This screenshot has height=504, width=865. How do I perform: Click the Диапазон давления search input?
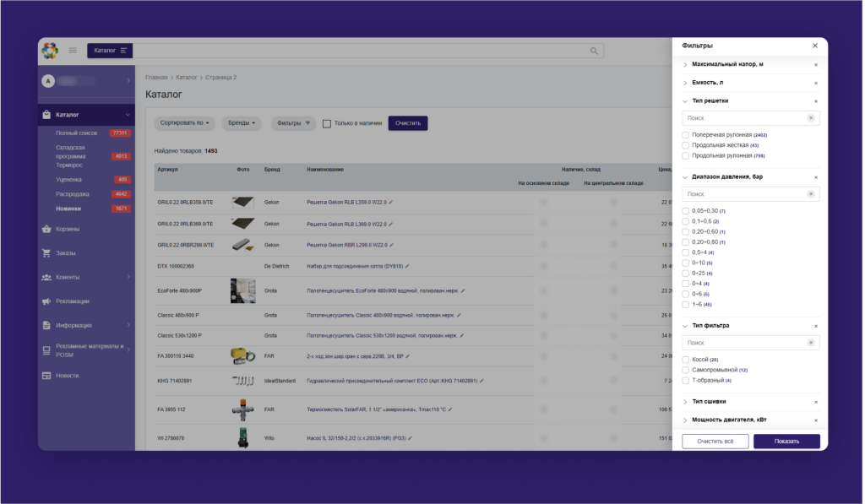[x=743, y=194]
